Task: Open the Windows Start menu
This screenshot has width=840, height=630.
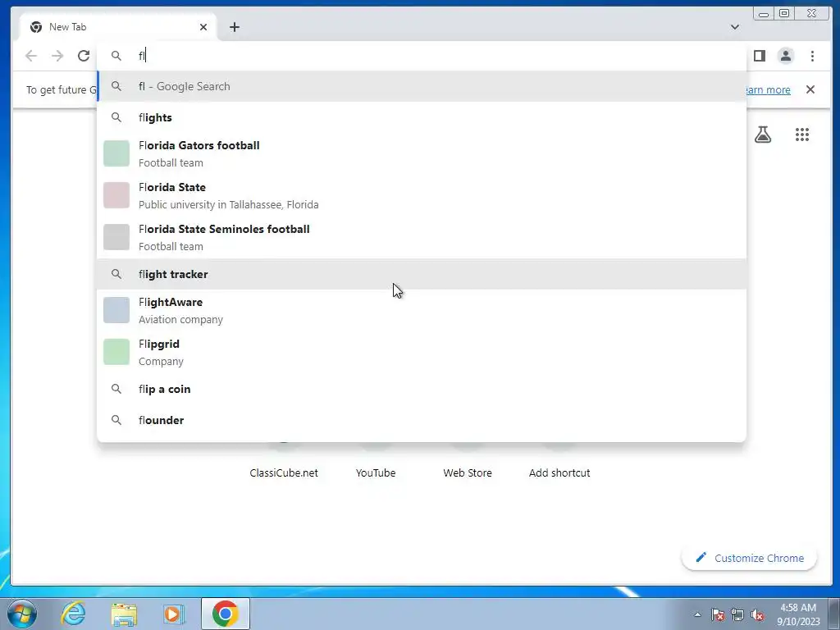Action: pos(22,614)
